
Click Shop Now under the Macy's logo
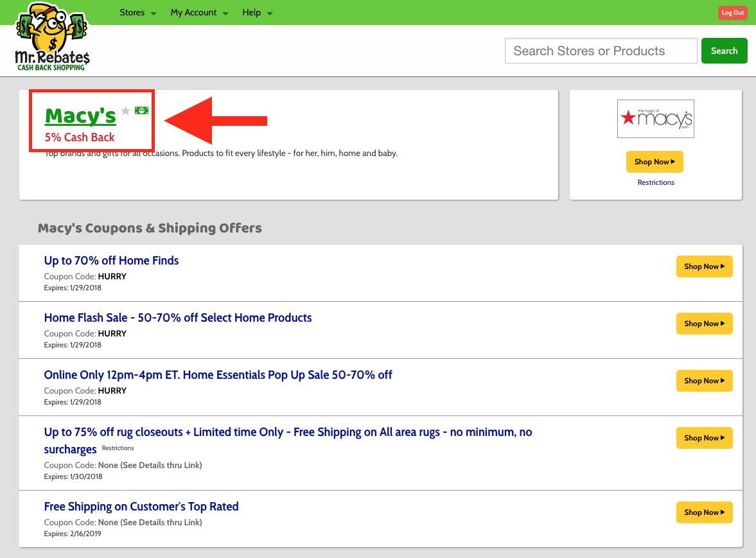point(655,162)
